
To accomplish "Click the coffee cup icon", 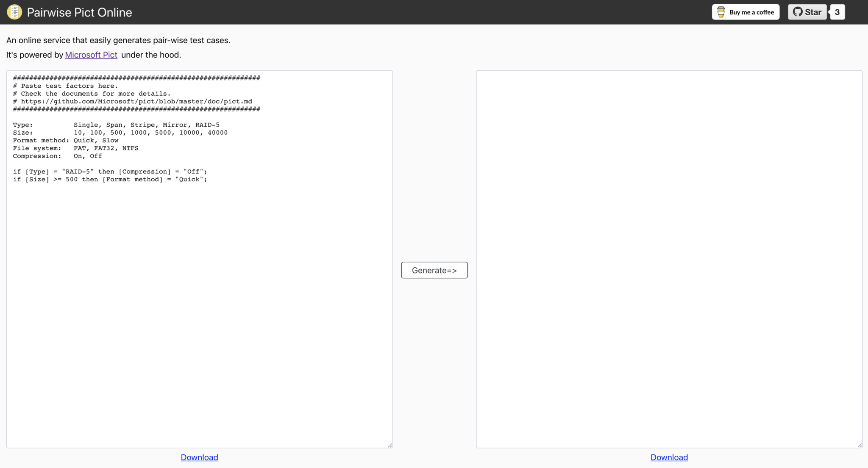I will [x=721, y=12].
